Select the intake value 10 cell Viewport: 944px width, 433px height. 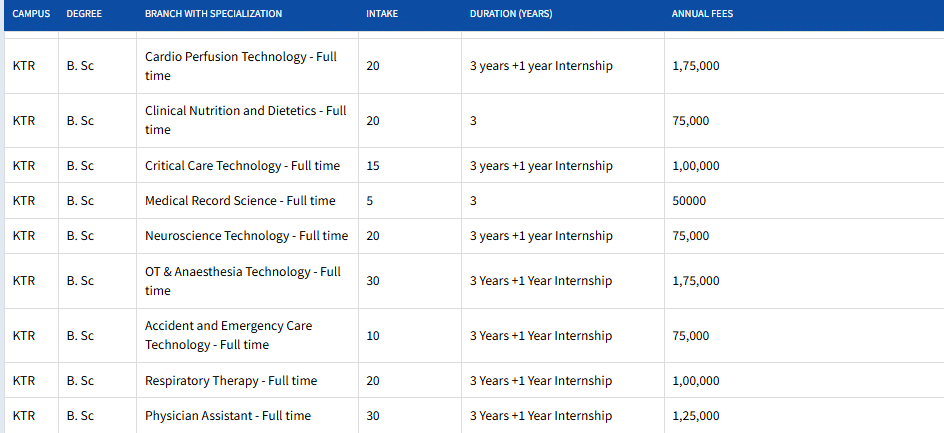(x=373, y=336)
